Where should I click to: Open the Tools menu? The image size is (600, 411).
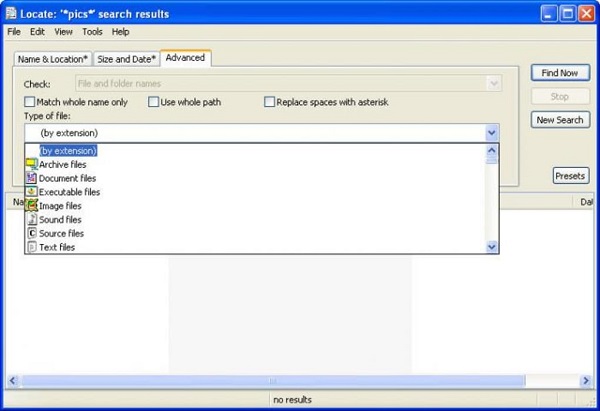[x=92, y=32]
